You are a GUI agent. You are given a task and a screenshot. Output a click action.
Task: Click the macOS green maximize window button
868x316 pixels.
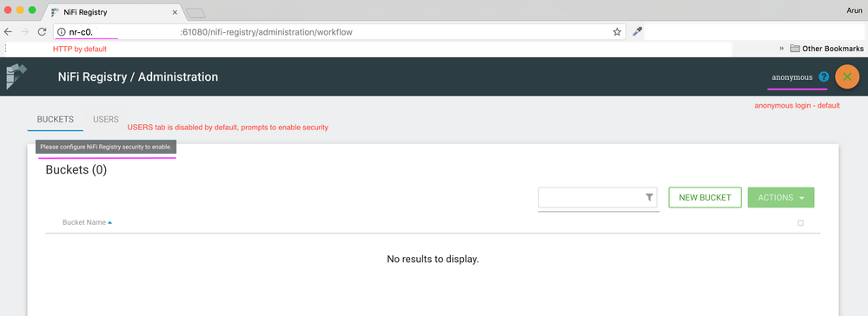[32, 10]
